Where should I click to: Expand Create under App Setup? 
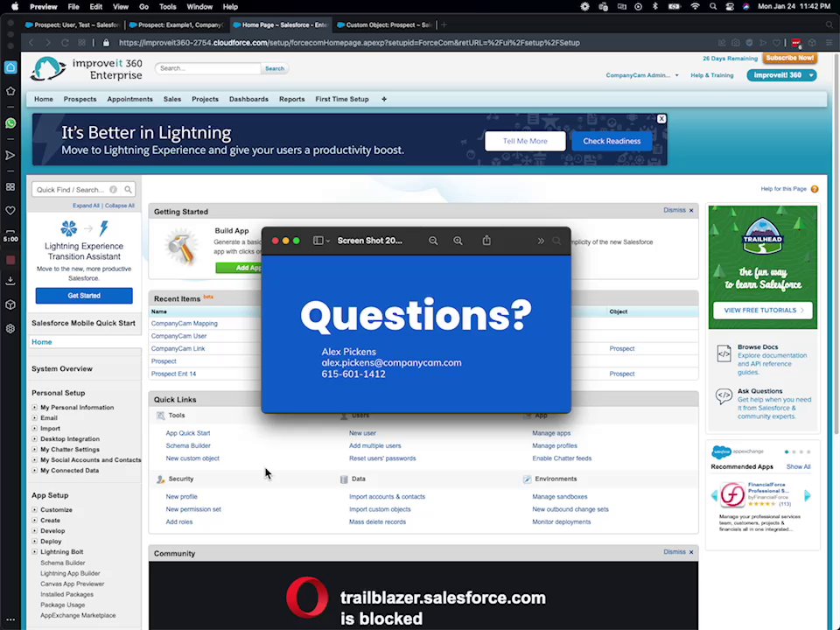[x=35, y=520]
